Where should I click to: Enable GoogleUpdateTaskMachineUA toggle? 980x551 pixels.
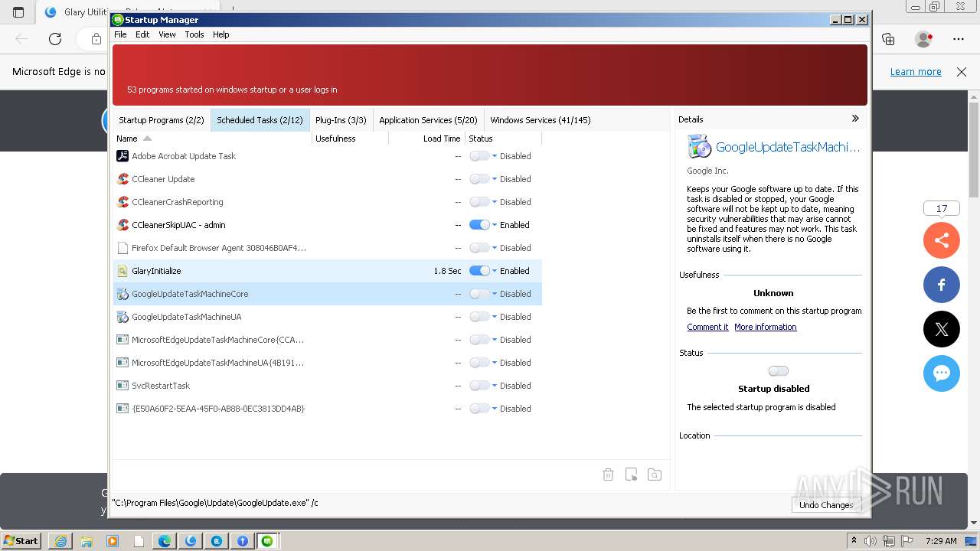479,317
